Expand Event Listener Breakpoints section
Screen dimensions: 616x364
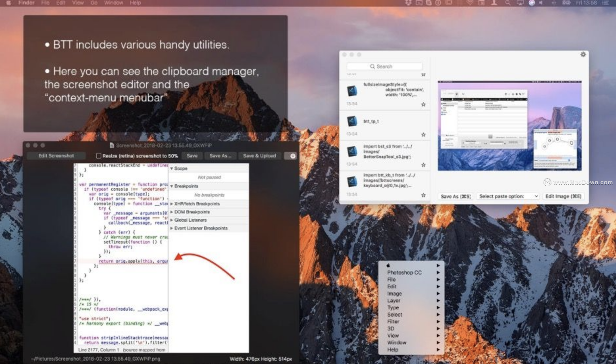click(171, 228)
